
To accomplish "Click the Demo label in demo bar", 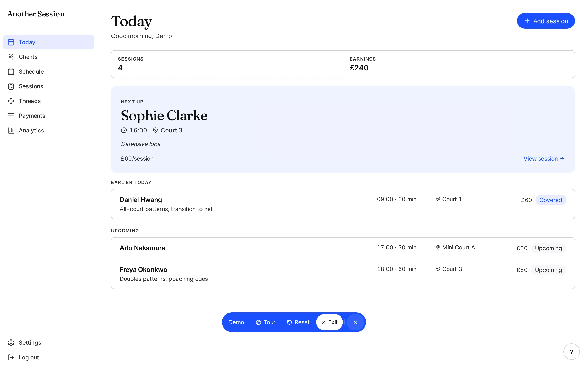I will pyautogui.click(x=236, y=322).
